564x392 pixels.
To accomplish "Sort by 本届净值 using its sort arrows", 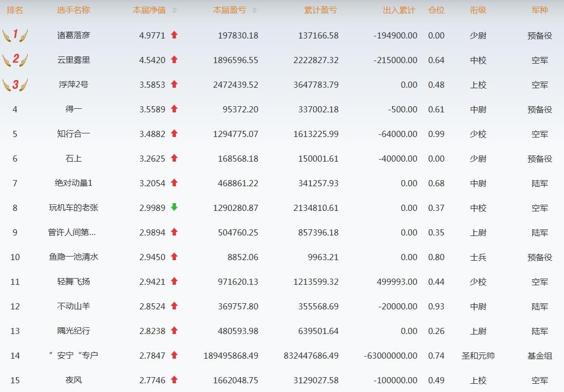I will click(x=174, y=10).
